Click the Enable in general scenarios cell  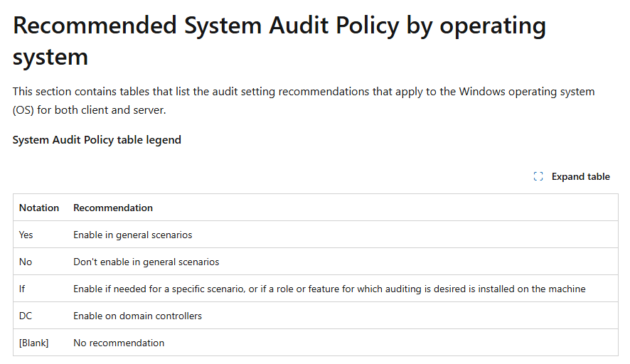tap(133, 235)
